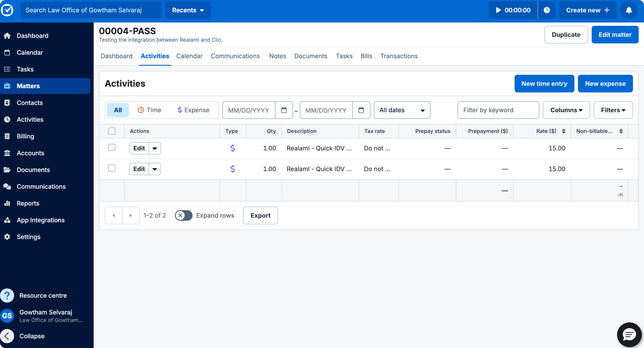Click the New expense button
Viewport: 644px width, 348px height.
[605, 84]
